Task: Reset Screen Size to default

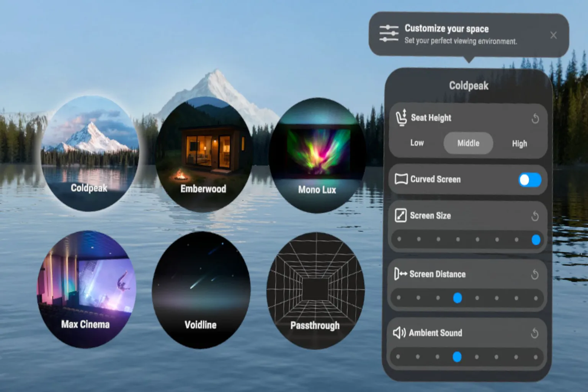Action: [535, 216]
